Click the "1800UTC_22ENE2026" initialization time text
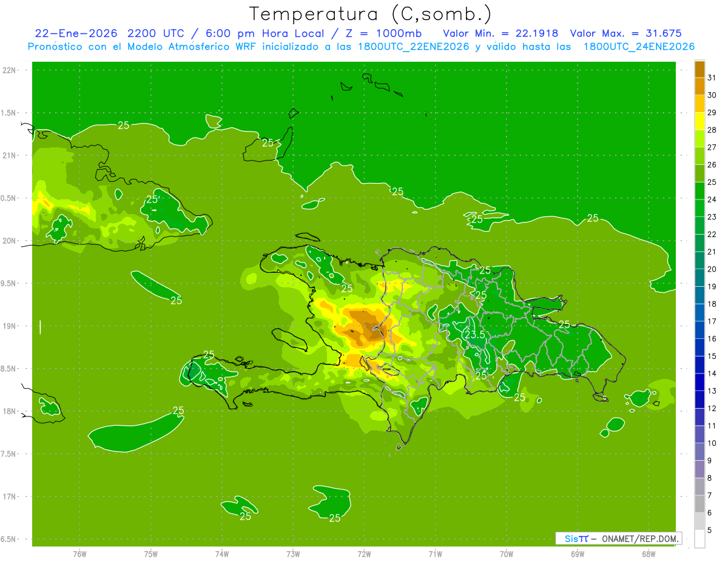728x562 pixels. click(x=415, y=47)
